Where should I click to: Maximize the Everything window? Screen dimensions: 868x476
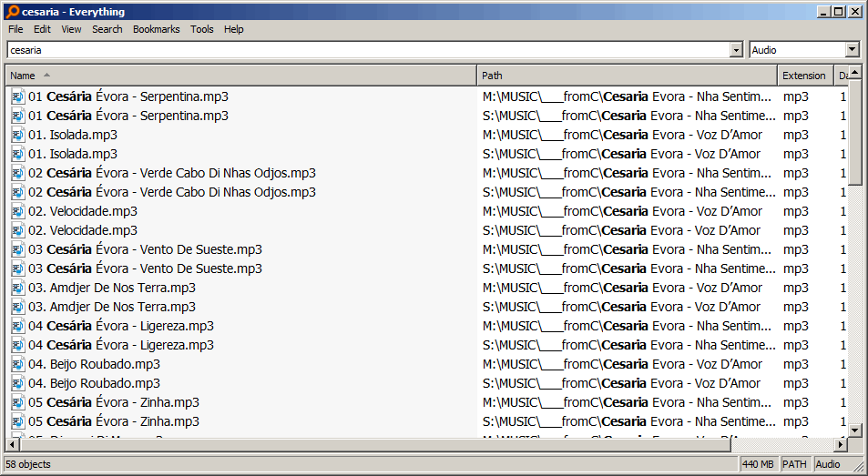pyautogui.click(x=839, y=12)
